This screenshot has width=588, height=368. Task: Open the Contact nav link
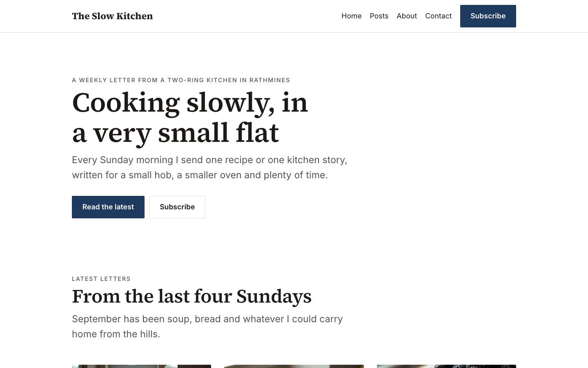[439, 16]
